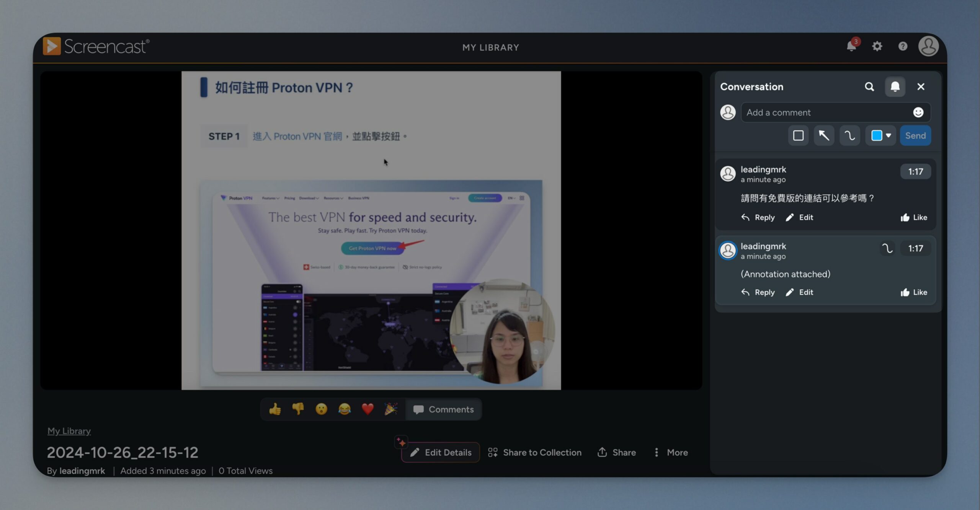Toggle the Comments button

443,409
